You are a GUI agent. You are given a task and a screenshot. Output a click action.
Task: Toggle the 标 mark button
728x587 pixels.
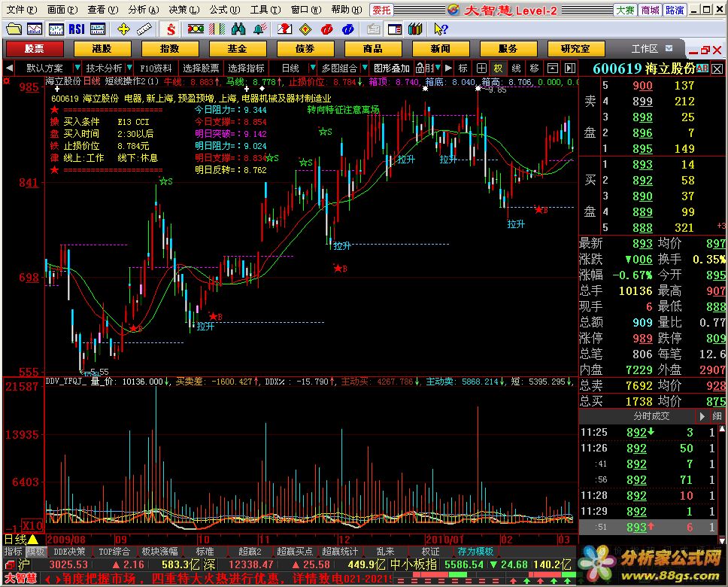pos(463,68)
